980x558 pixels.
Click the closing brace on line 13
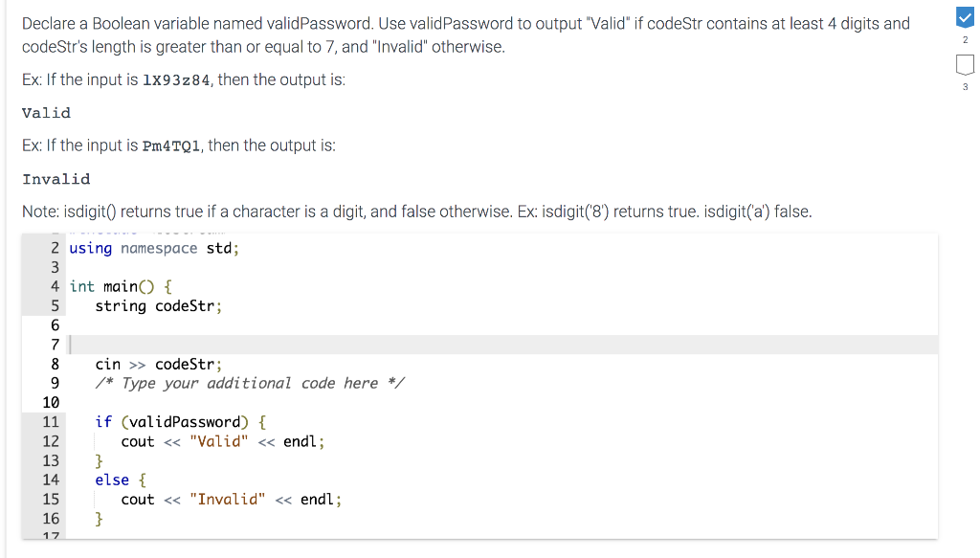click(99, 461)
